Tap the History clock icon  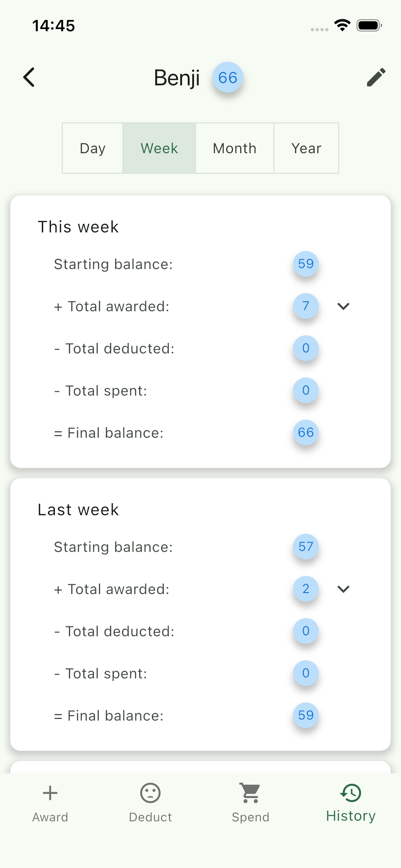tap(351, 793)
